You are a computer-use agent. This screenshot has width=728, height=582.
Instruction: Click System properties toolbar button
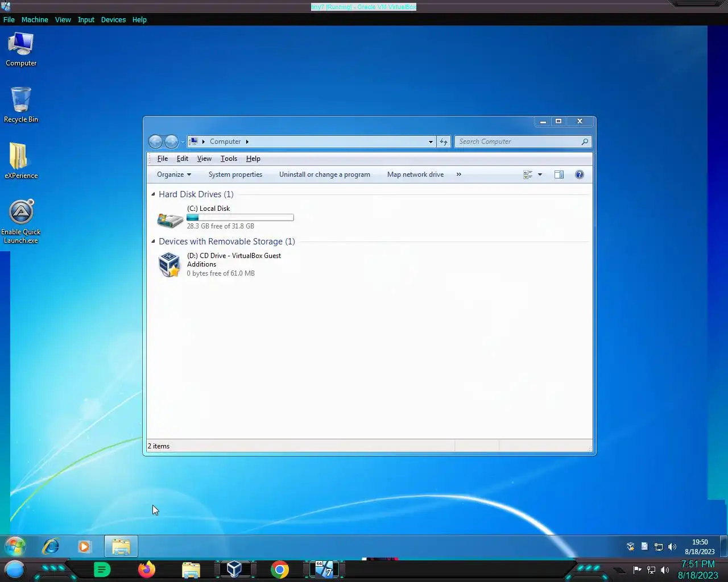click(235, 174)
